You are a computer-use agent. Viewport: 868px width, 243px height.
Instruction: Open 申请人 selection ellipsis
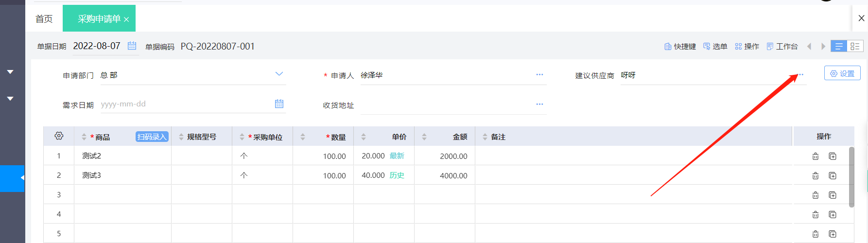coord(539,75)
